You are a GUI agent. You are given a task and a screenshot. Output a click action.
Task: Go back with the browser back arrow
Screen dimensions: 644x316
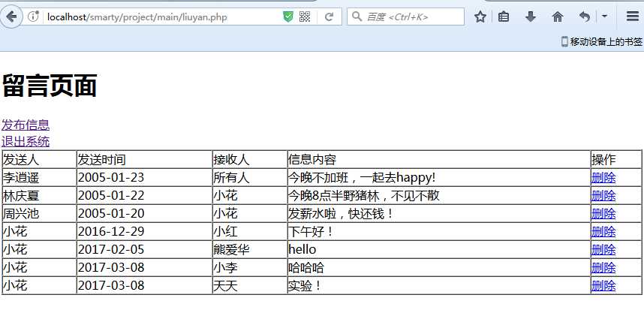(11, 17)
